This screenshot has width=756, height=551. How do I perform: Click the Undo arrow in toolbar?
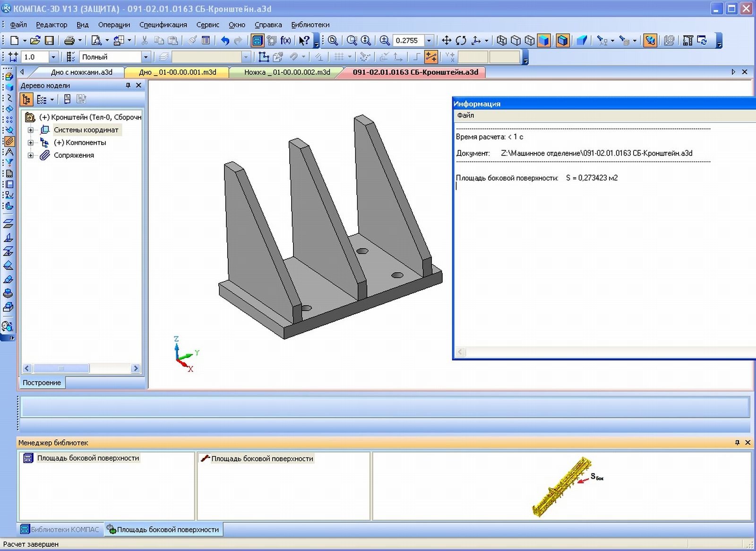point(225,41)
